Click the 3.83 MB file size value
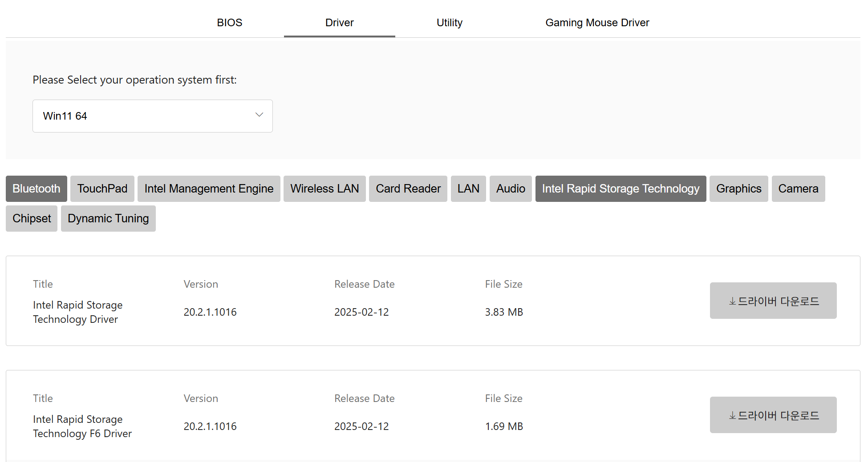 click(504, 312)
